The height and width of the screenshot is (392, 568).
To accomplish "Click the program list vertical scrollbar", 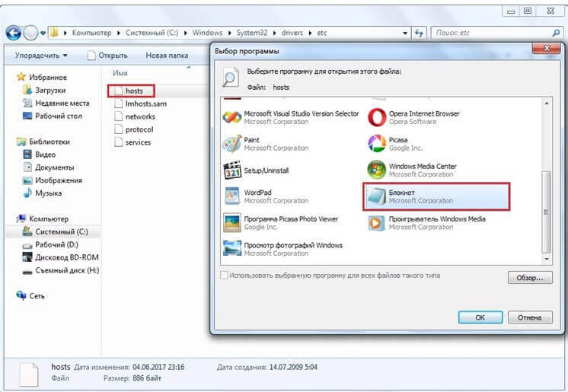I will pos(544,206).
